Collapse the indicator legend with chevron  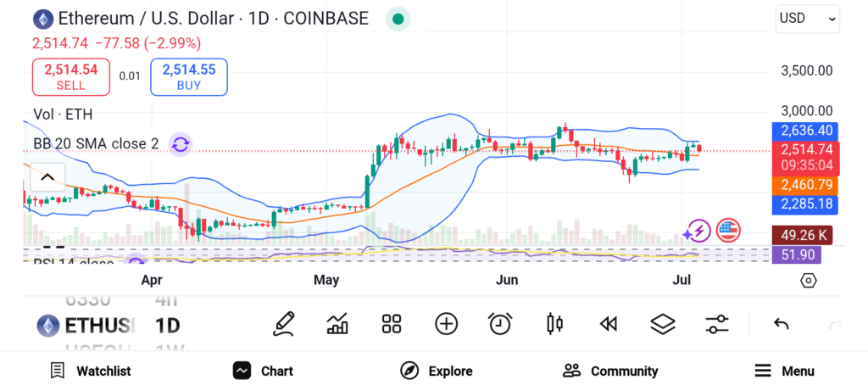[47, 177]
